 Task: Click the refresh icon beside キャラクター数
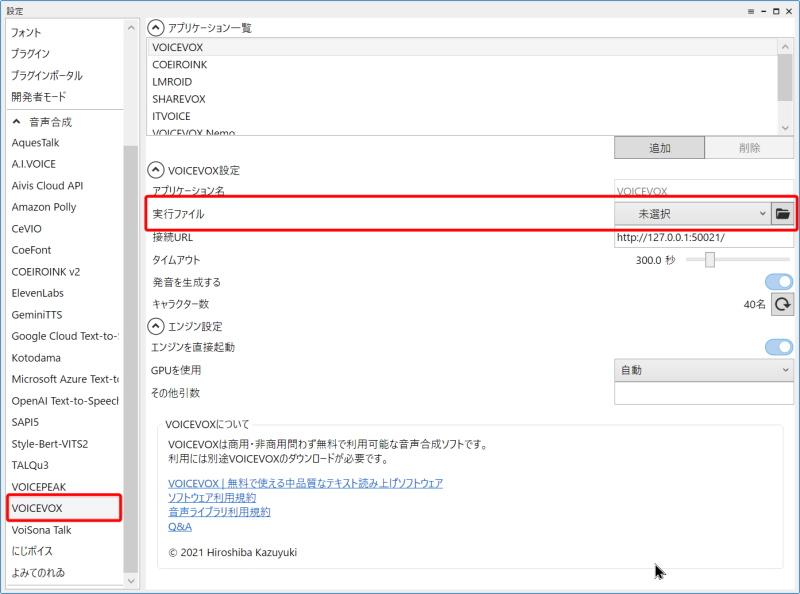tap(783, 304)
